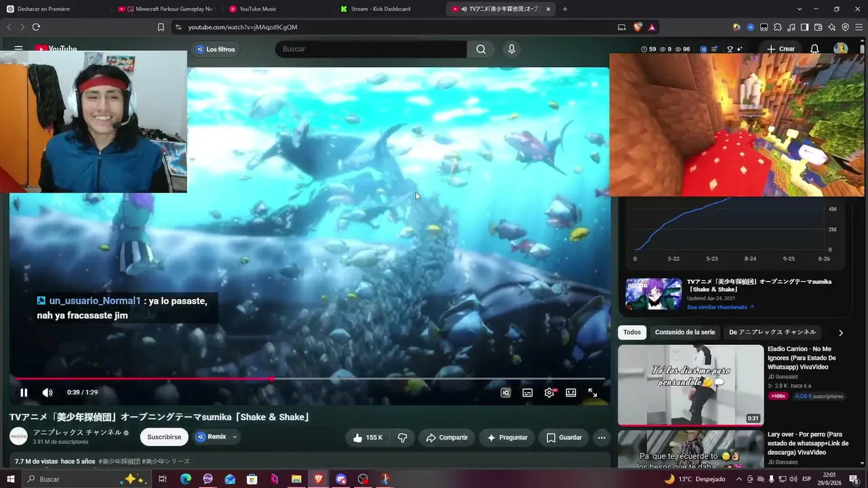
Task: Start voice search with the microphone
Action: coord(511,49)
